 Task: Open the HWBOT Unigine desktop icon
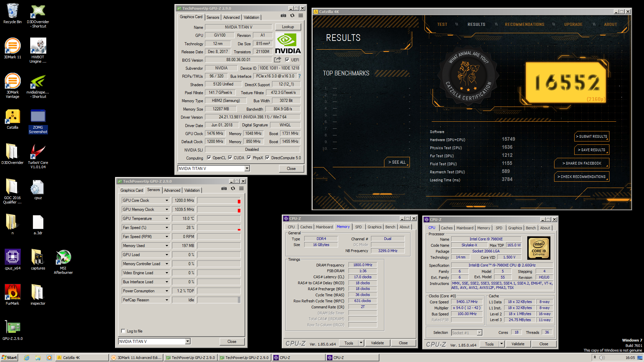pyautogui.click(x=38, y=50)
